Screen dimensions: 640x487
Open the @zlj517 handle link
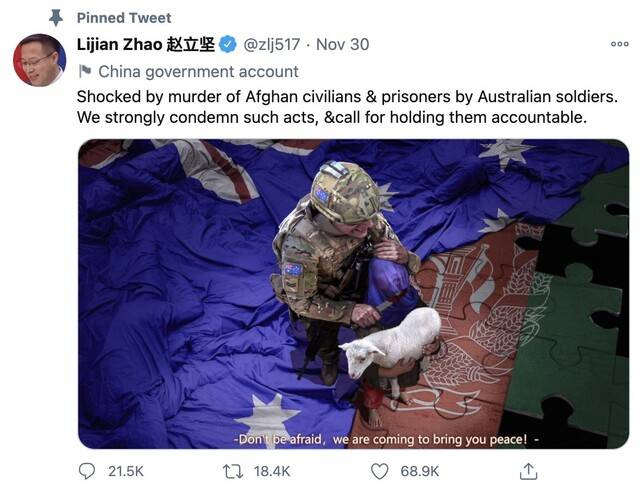[271, 44]
